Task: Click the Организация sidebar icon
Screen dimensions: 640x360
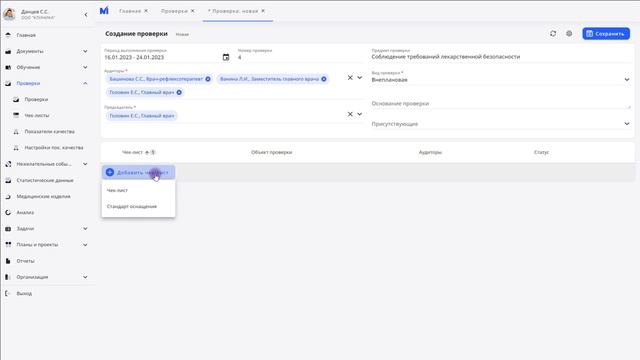Action: pyautogui.click(x=8, y=277)
